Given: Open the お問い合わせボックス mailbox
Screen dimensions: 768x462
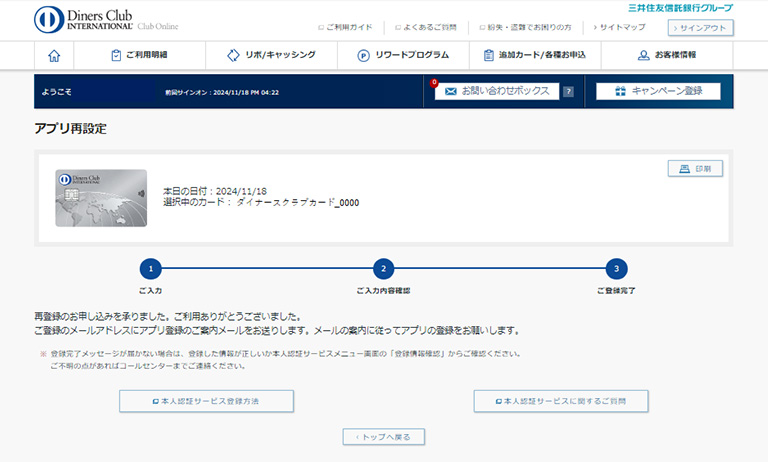Looking at the screenshot, I should click(496, 91).
